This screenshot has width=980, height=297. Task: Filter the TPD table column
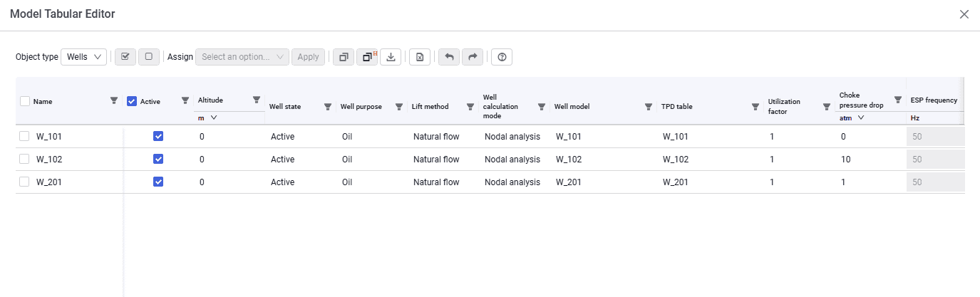[x=755, y=107]
